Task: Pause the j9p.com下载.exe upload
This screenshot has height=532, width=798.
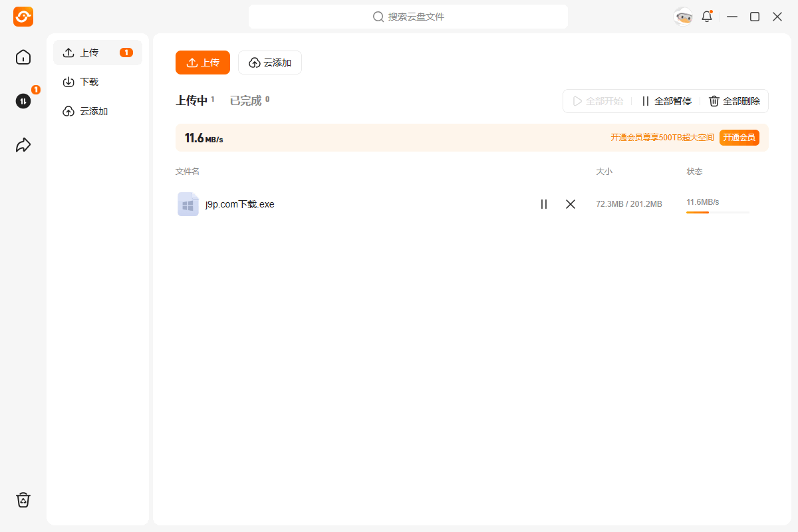Action: (544, 204)
